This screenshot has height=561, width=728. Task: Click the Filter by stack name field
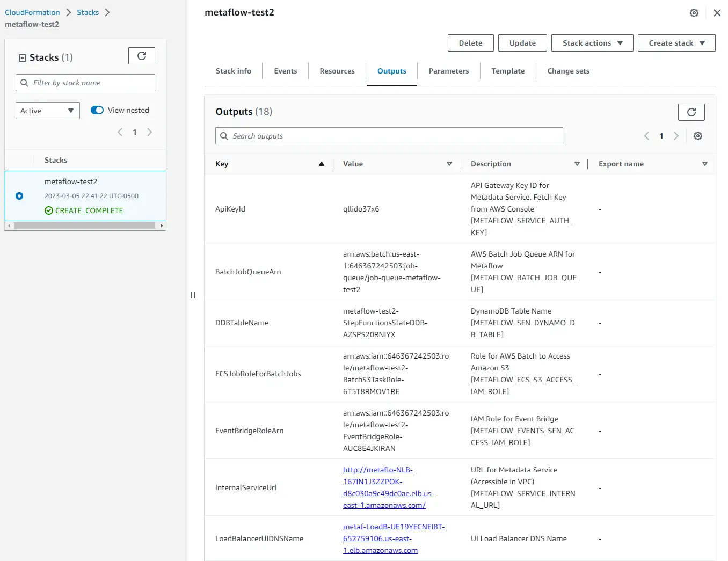click(85, 83)
